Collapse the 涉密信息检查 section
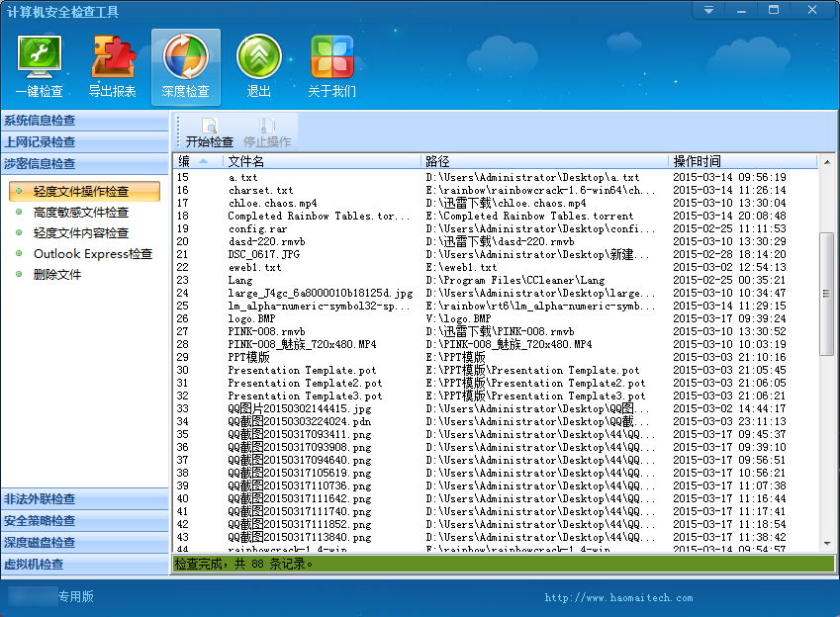Viewport: 840px width, 617px height. point(85,164)
